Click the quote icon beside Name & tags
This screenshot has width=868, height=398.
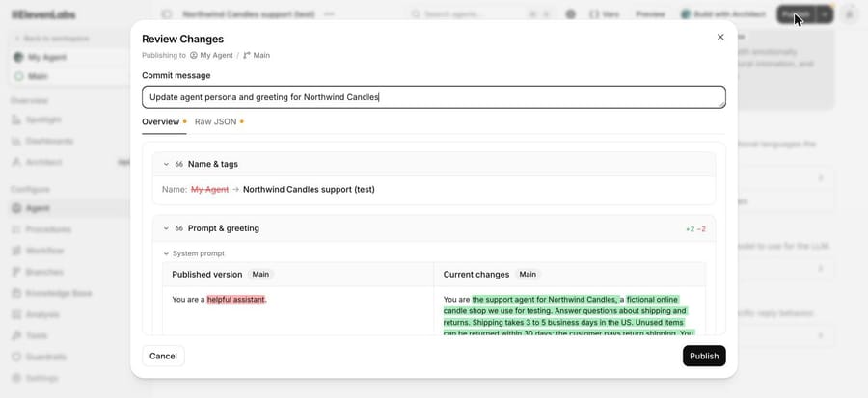coord(178,164)
